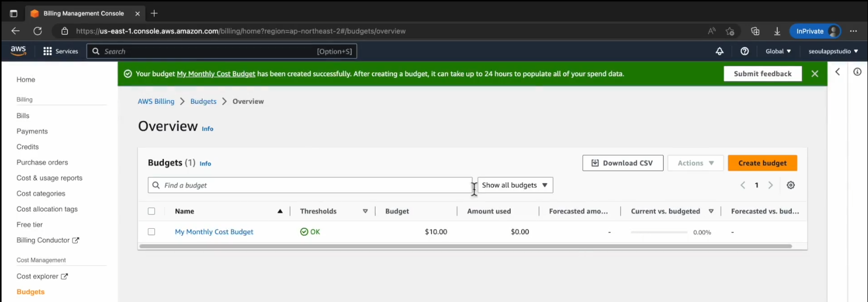868x302 pixels.
Task: Sort by Current vs. budgeted arrow
Action: click(x=711, y=211)
